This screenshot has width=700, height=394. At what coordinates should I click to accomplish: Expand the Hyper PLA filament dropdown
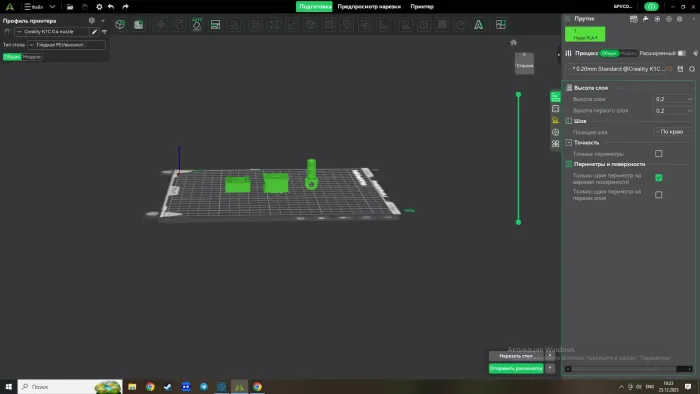(585, 34)
